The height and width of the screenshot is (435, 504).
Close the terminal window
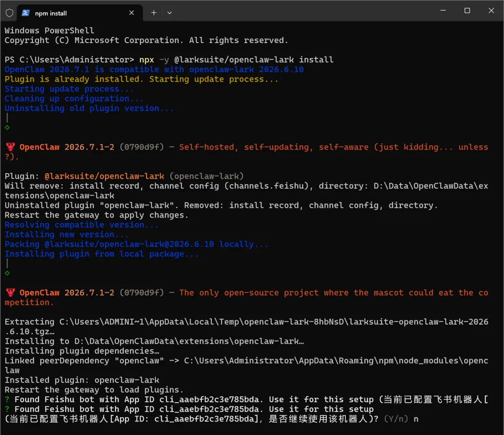pyautogui.click(x=491, y=11)
